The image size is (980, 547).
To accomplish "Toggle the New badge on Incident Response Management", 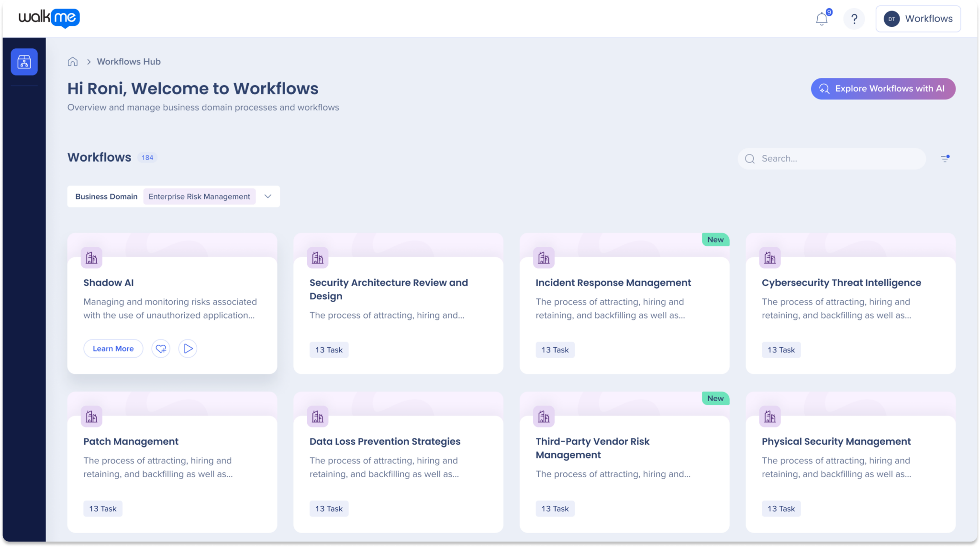I will pos(715,240).
